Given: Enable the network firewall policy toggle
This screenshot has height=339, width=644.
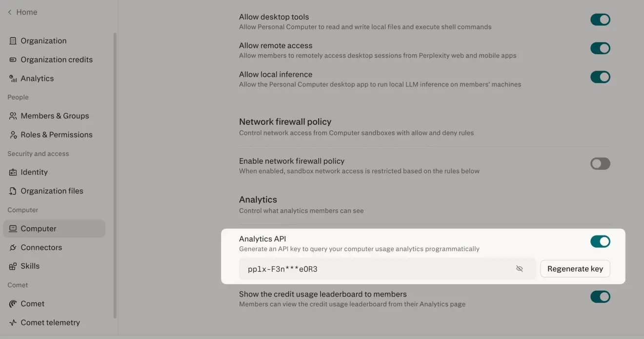Looking at the screenshot, I should pos(600,164).
